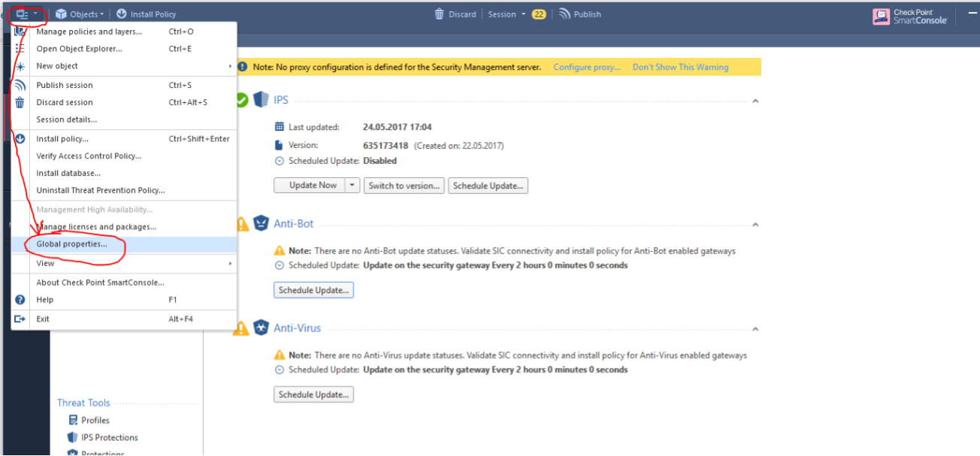Click the Publish session signal icon

pyautogui.click(x=20, y=85)
